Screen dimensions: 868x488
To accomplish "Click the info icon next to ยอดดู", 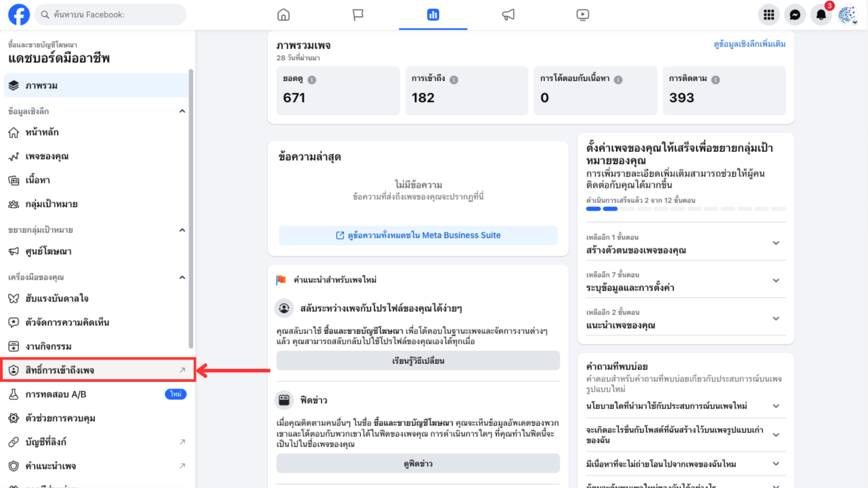I will (312, 80).
